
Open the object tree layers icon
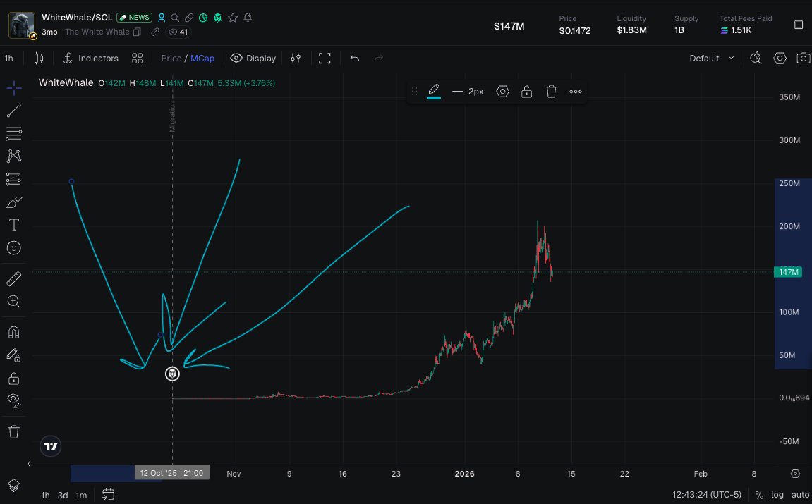pos(14,486)
